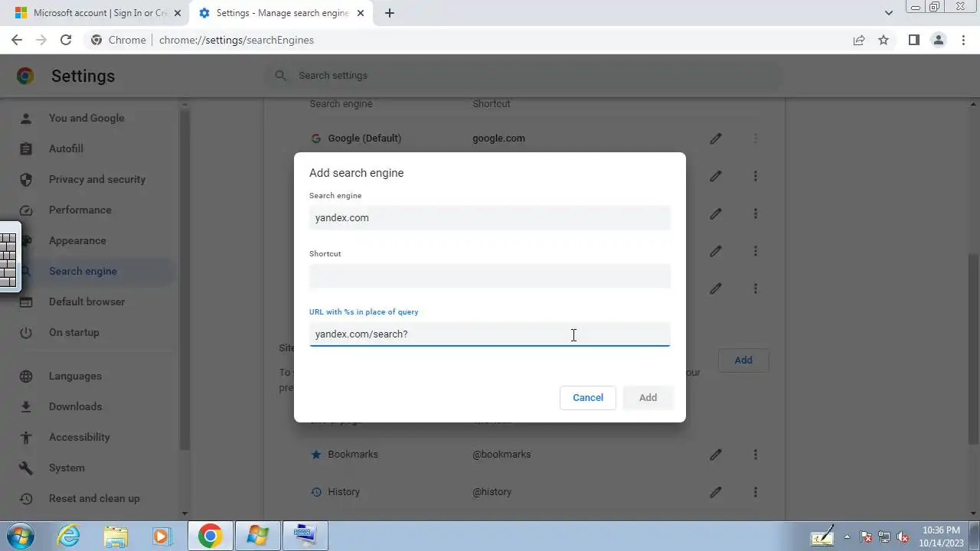Click the Chrome logo beside Settings
Screen dimensions: 980x551
tap(25, 76)
